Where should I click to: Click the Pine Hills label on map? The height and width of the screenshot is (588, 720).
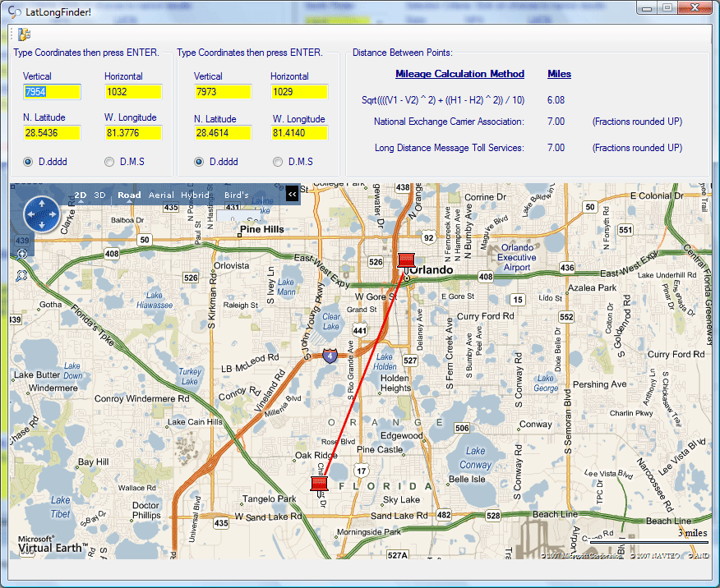pos(261,229)
